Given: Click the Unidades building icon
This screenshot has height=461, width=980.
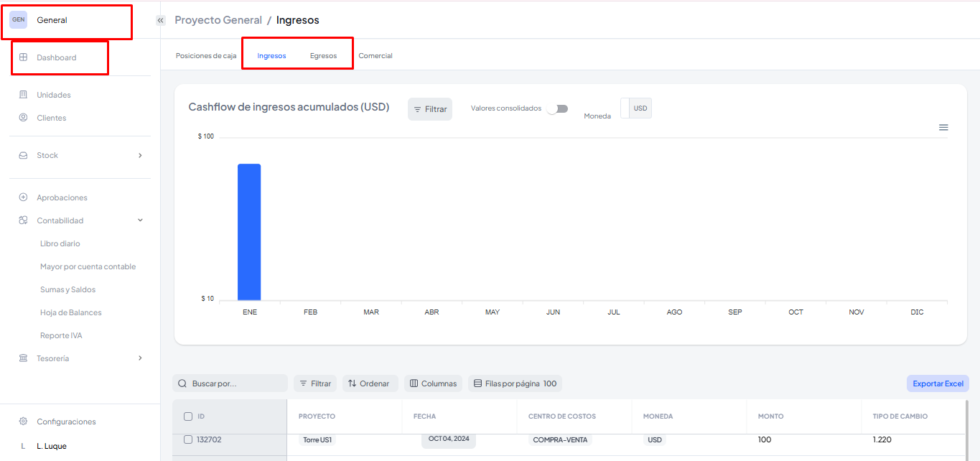Looking at the screenshot, I should click(23, 95).
